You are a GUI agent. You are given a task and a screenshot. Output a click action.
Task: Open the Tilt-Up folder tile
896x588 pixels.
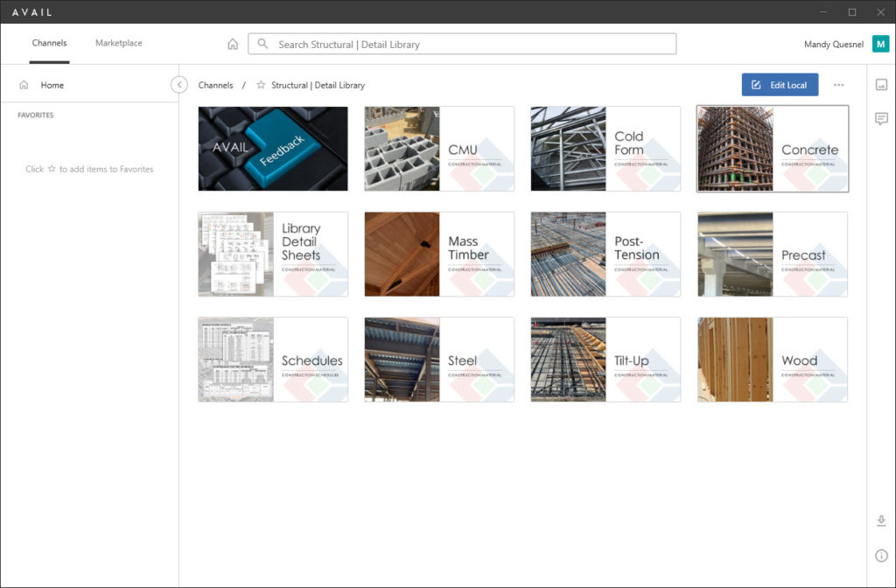(605, 360)
